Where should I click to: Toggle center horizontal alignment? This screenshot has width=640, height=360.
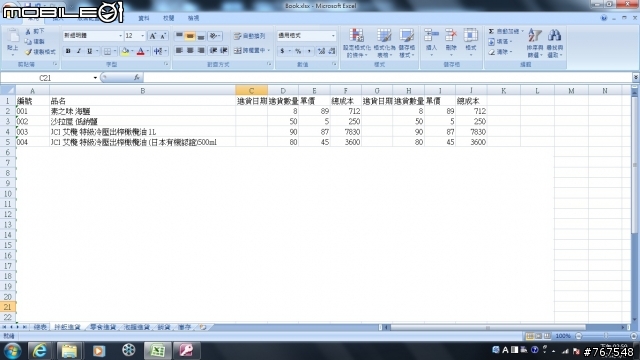(x=190, y=50)
